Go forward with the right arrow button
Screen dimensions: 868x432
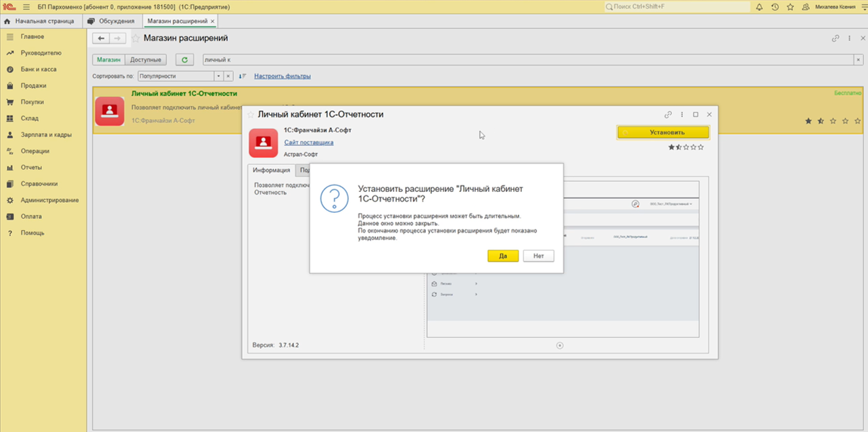(x=118, y=39)
